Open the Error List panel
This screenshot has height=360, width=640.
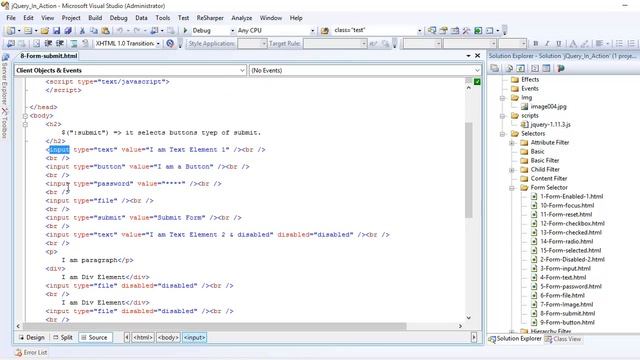click(31, 352)
